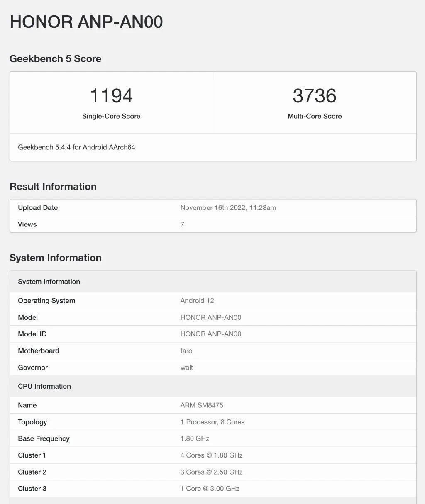This screenshot has width=425, height=504.
Task: Click the Views row value 7
Action: click(182, 224)
